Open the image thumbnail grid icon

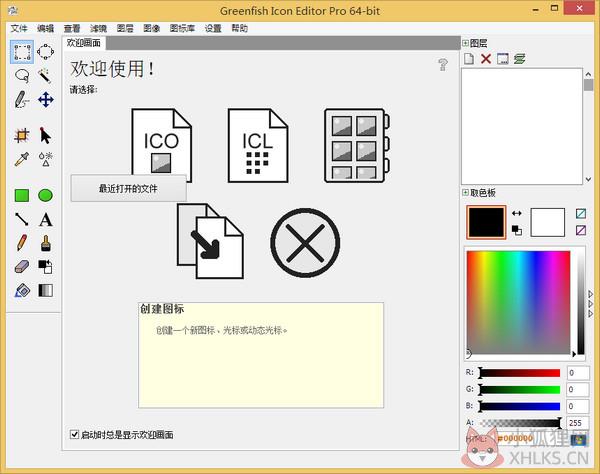pyautogui.click(x=357, y=145)
